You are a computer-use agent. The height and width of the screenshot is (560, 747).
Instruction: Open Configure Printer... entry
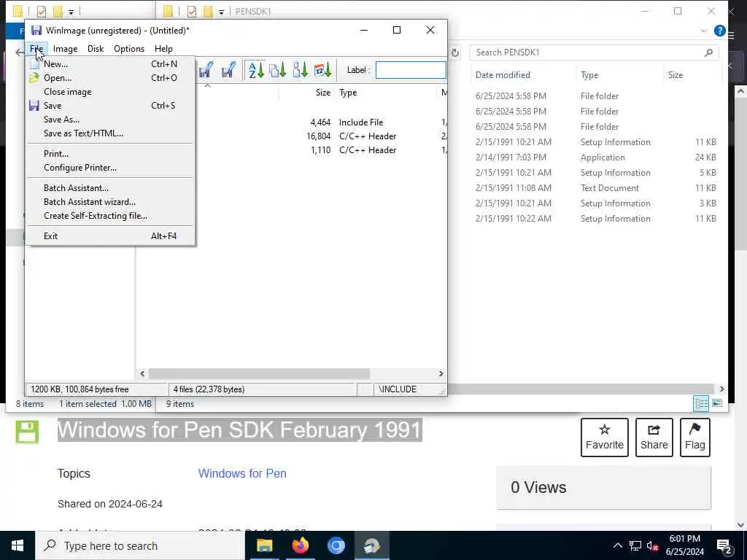coord(111,167)
